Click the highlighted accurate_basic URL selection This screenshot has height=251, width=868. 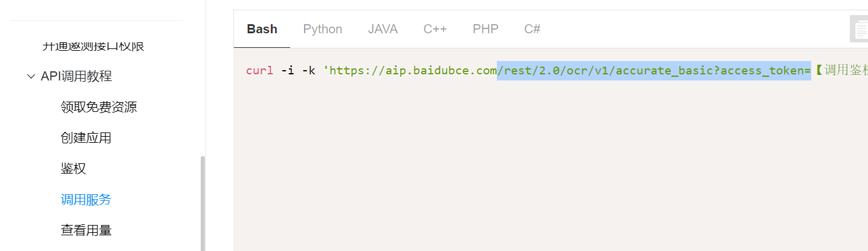pyautogui.click(x=653, y=71)
